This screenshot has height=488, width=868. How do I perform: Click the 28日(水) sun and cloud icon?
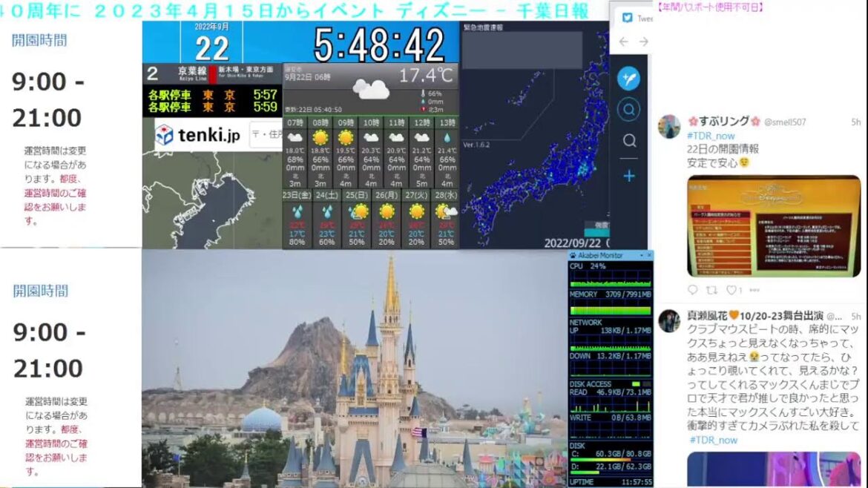[446, 211]
